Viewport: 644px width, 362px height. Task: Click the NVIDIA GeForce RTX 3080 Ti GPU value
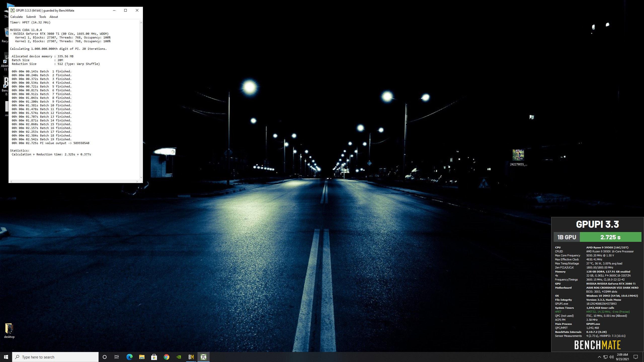tap(611, 284)
